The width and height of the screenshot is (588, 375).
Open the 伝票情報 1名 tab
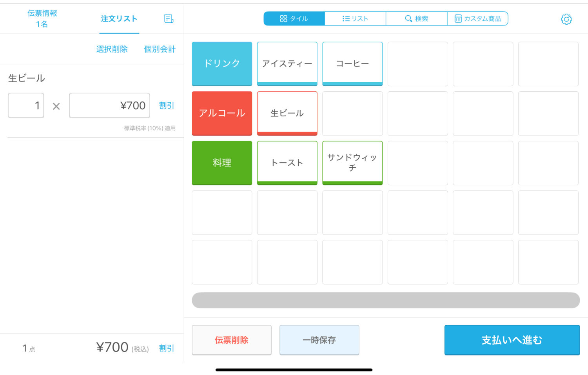pos(42,18)
